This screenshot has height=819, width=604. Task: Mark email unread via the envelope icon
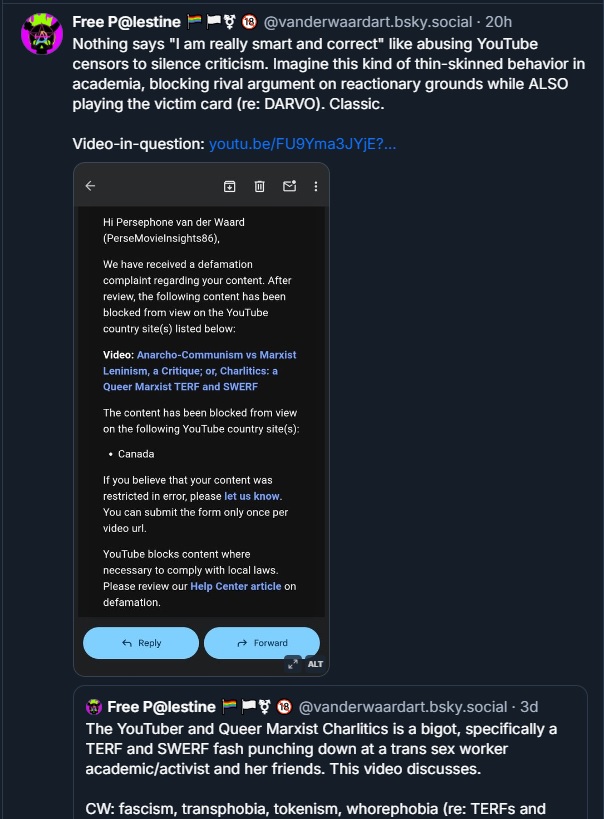tap(291, 185)
